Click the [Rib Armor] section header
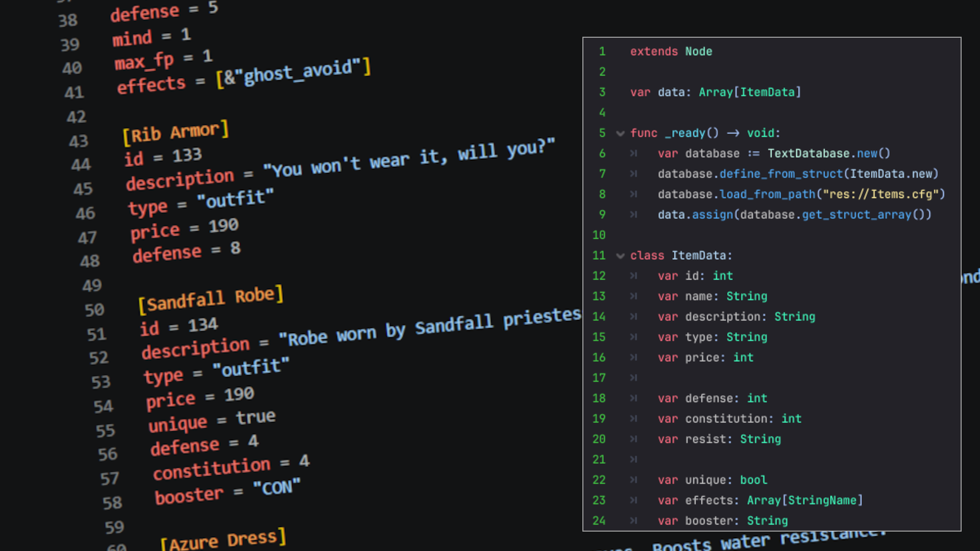This screenshot has width=980, height=551. (176, 133)
